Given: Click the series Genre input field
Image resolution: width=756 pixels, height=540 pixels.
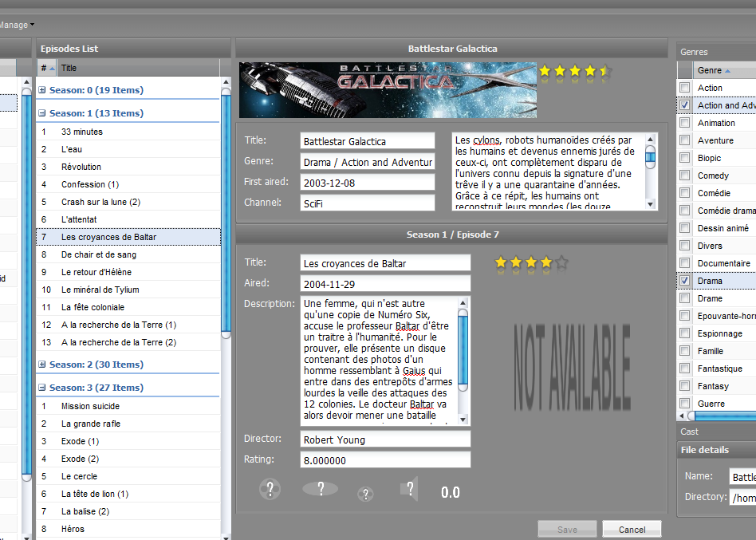Looking at the screenshot, I should [x=368, y=162].
